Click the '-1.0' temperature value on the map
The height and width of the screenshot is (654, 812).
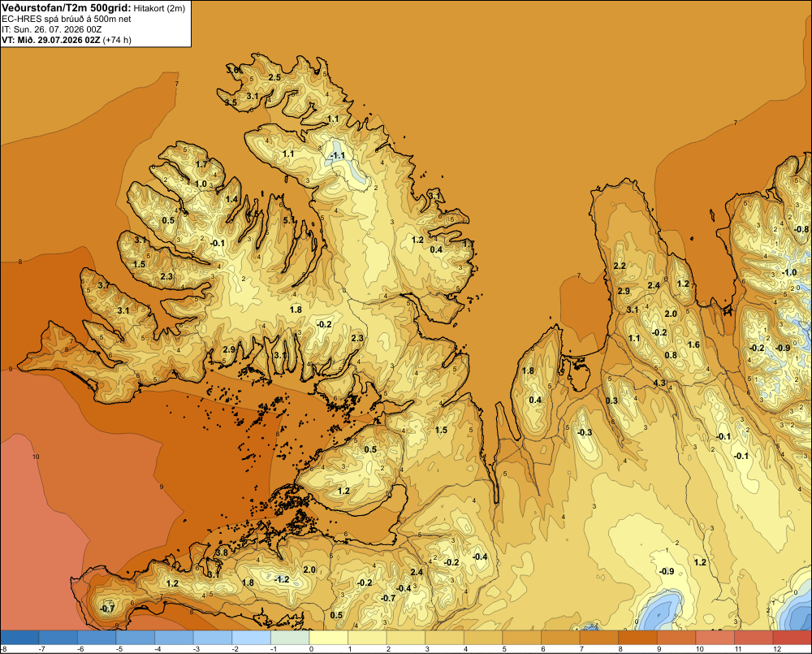click(x=789, y=273)
